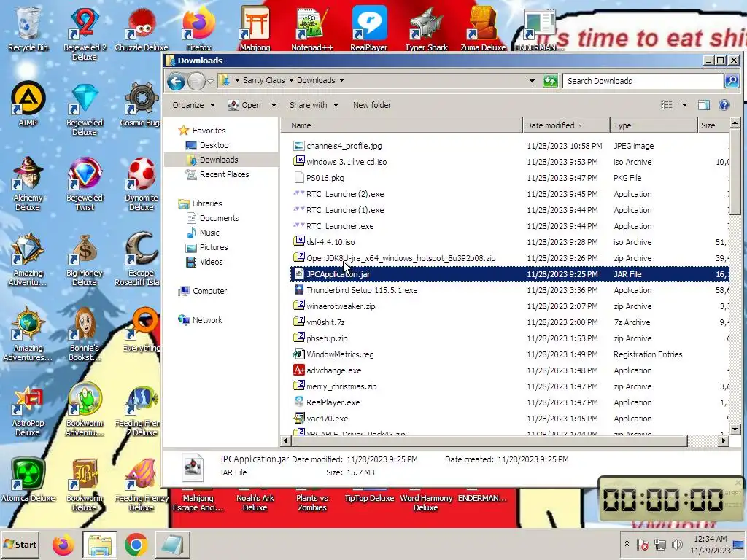Expand the Open button dropdown arrow
The image size is (747, 560).
click(x=274, y=105)
